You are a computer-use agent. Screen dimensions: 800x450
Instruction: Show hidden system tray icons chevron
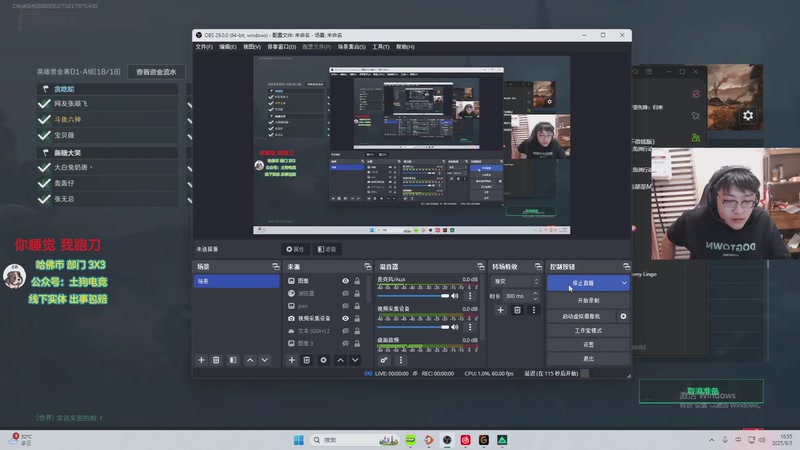711,440
